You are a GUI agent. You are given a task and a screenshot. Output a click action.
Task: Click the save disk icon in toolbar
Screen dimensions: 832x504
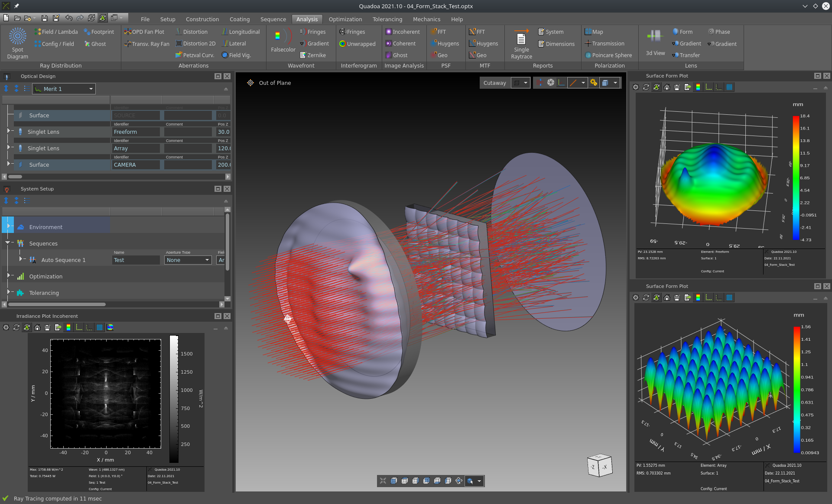point(44,18)
